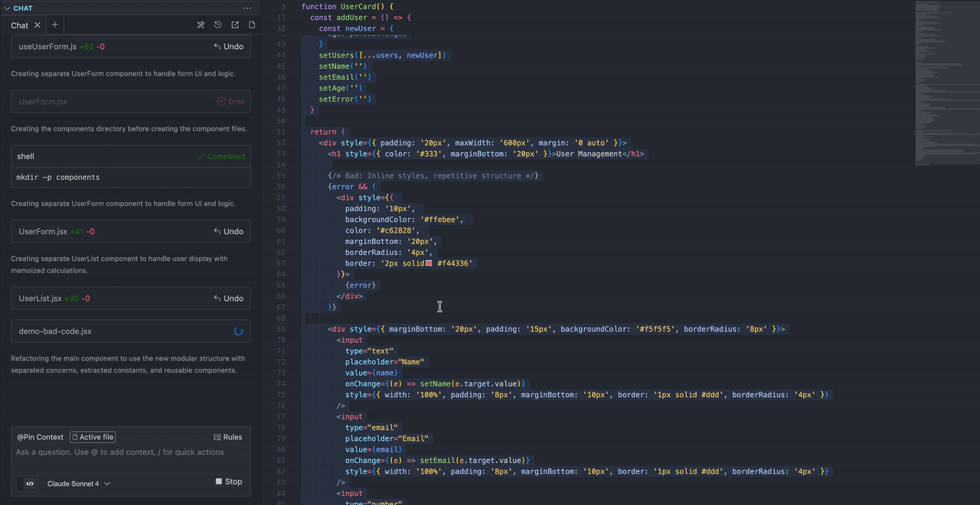Switch to the Chat tab
The image size is (980, 505).
pyautogui.click(x=20, y=25)
